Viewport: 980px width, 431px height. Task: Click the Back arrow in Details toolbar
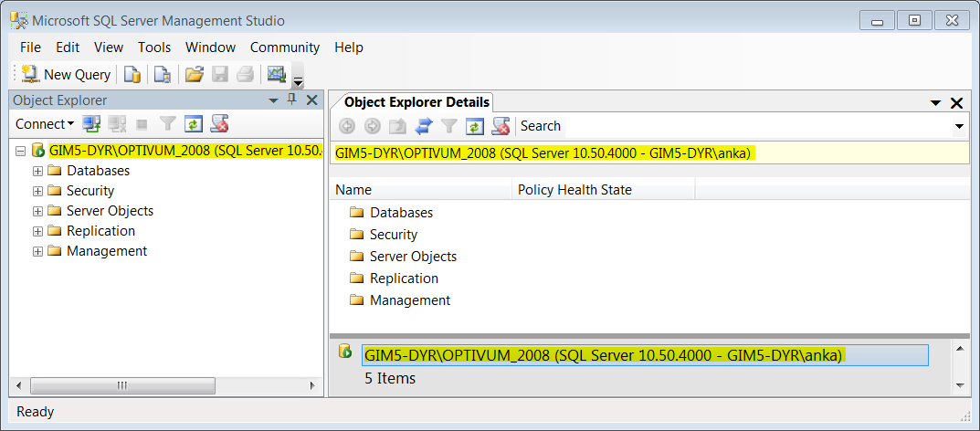pos(347,125)
